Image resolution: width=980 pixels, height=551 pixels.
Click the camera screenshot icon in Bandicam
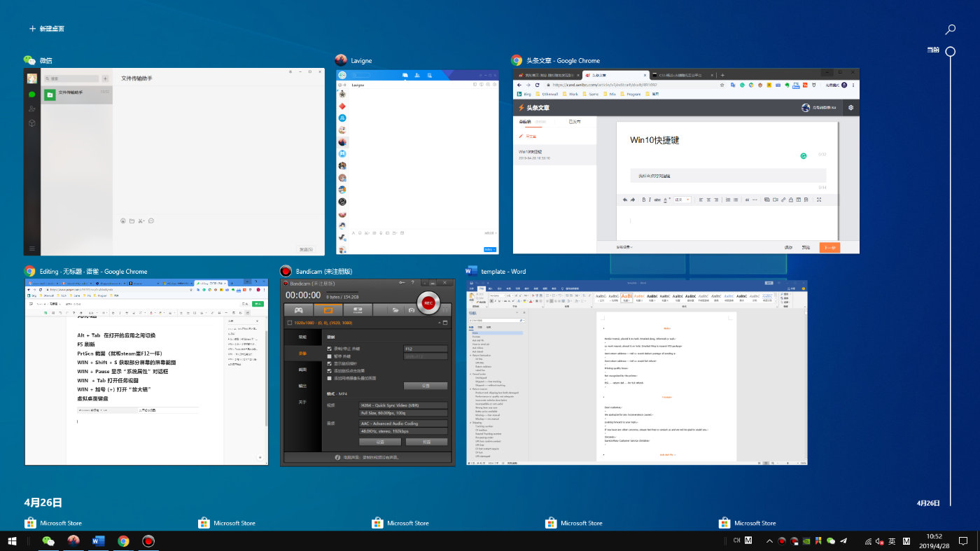412,310
